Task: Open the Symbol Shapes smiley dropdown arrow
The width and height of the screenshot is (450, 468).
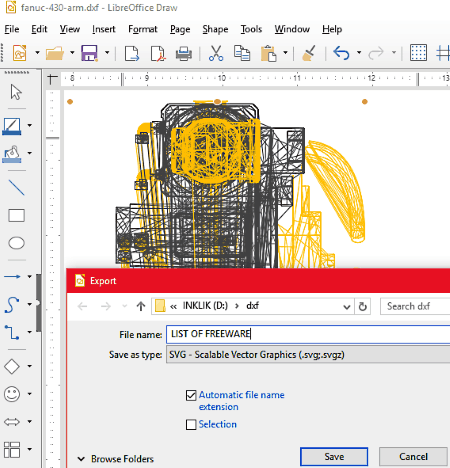Action: tap(30, 394)
